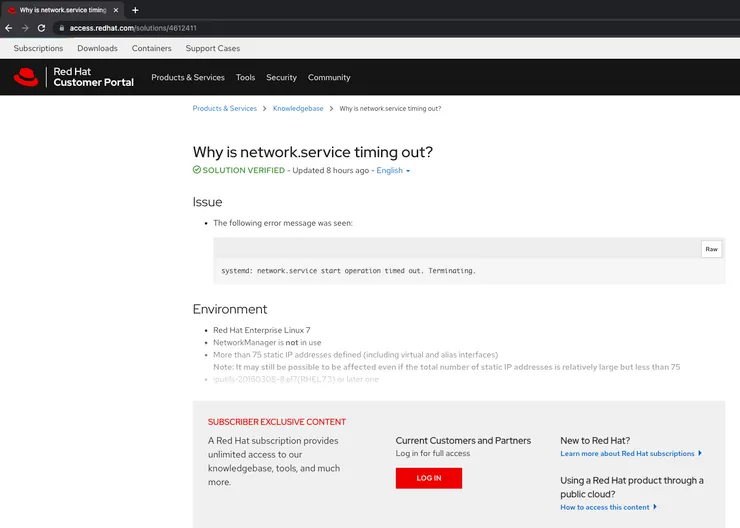This screenshot has height=528, width=740.
Task: Click the browser forward arrow
Action: 25,28
